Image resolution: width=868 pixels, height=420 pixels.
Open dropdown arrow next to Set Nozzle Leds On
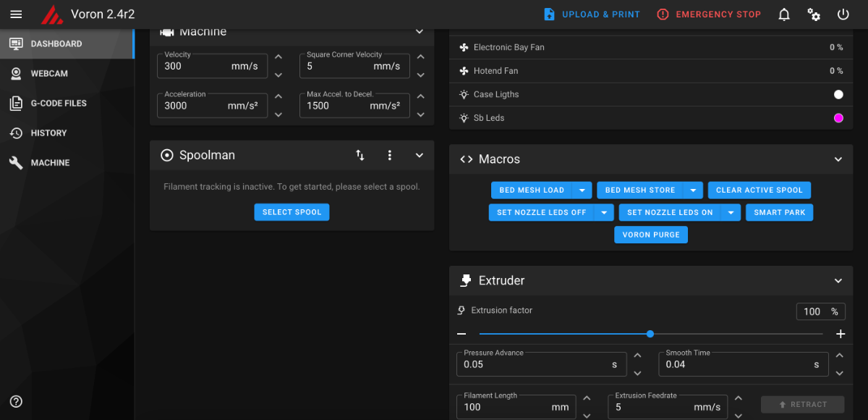click(x=731, y=212)
